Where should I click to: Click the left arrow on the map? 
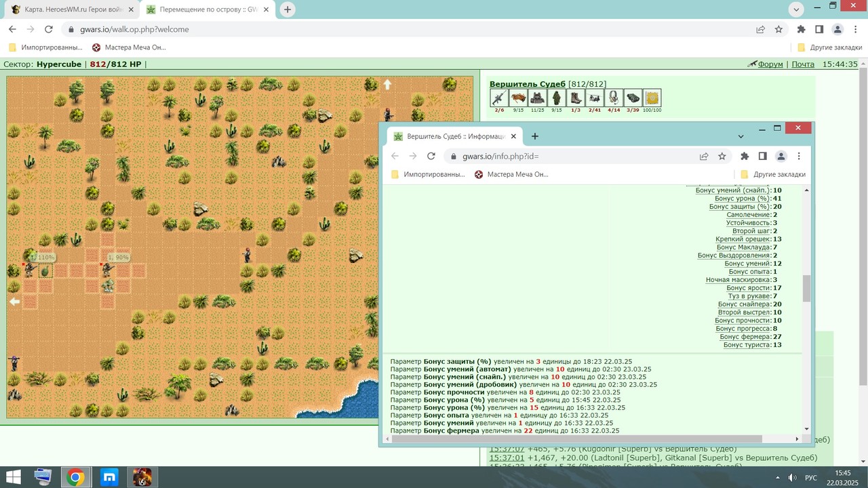point(14,302)
